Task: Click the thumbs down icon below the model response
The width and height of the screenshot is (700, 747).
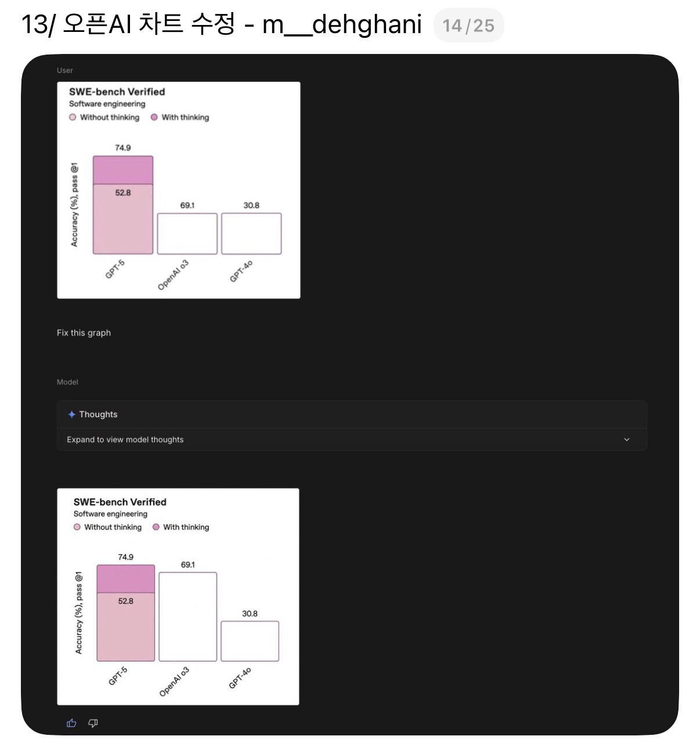Action: tap(92, 723)
